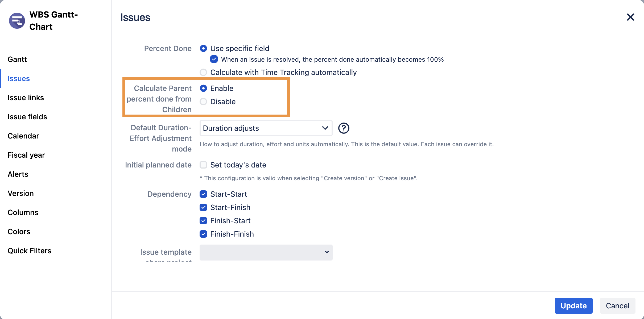Viewport: 644px width, 319px height.
Task: Expand the Issue template dropdown
Action: pyautogui.click(x=266, y=252)
